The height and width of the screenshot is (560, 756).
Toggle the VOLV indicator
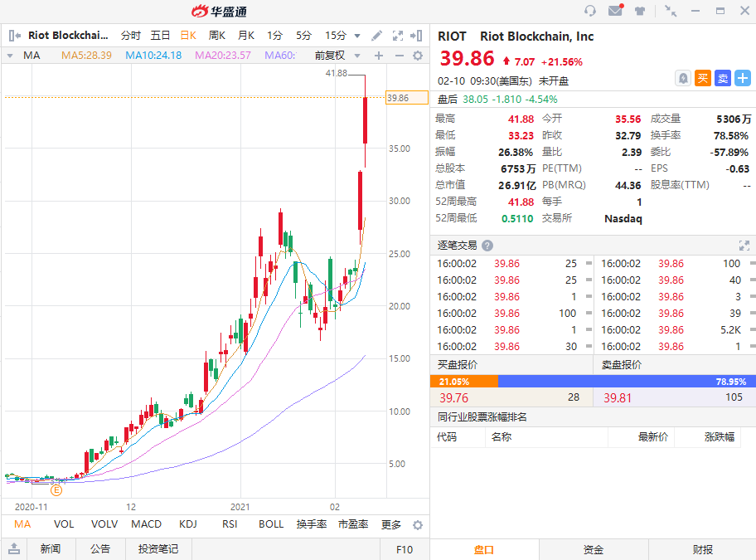104,524
